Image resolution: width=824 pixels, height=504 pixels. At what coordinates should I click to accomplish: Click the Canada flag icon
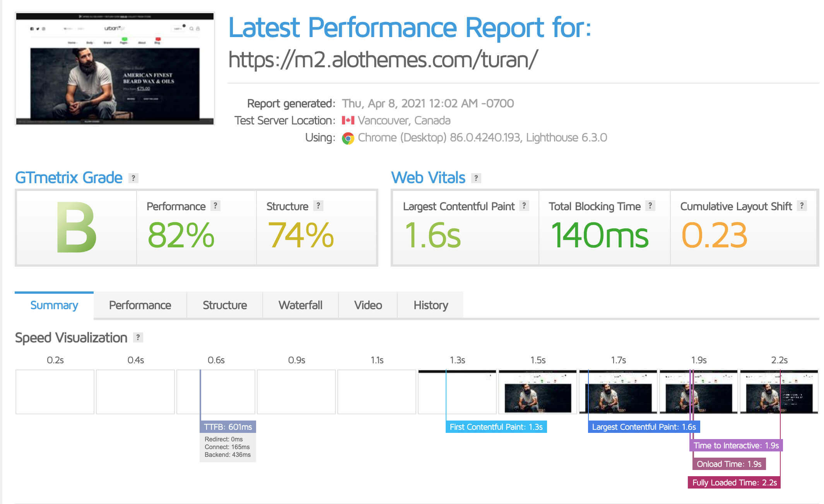(x=348, y=121)
